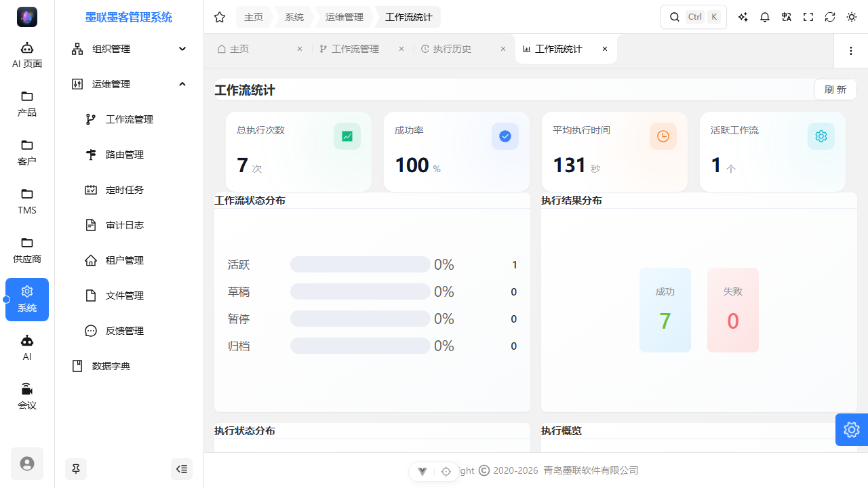This screenshot has height=488, width=868.
Task: Toggle light/dark theme with the sun icon
Action: tap(852, 17)
